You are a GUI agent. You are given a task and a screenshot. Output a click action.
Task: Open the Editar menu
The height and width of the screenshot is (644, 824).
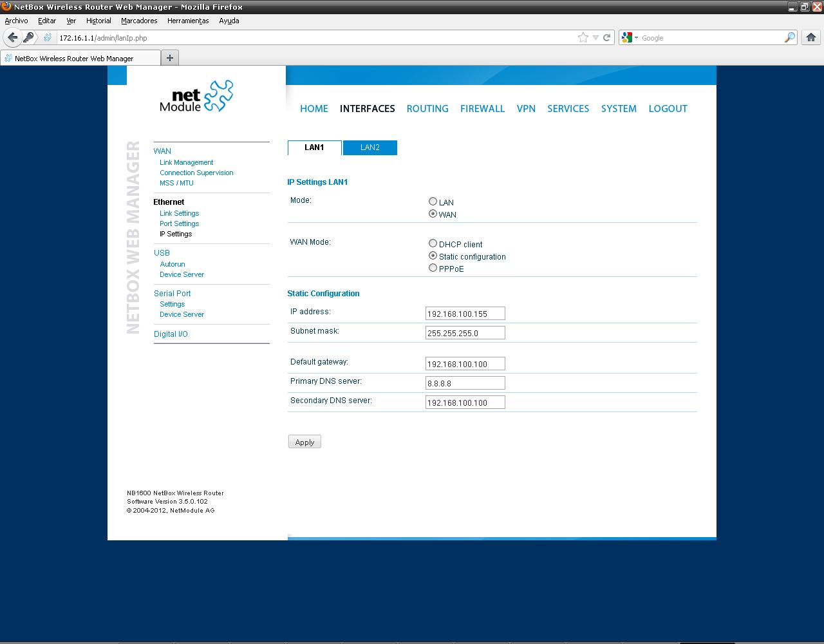47,21
